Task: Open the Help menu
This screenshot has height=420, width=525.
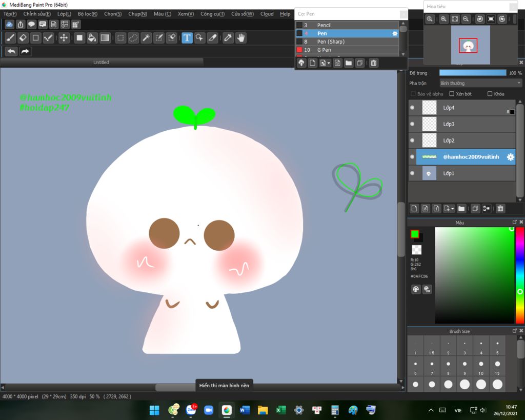Action: click(x=285, y=14)
